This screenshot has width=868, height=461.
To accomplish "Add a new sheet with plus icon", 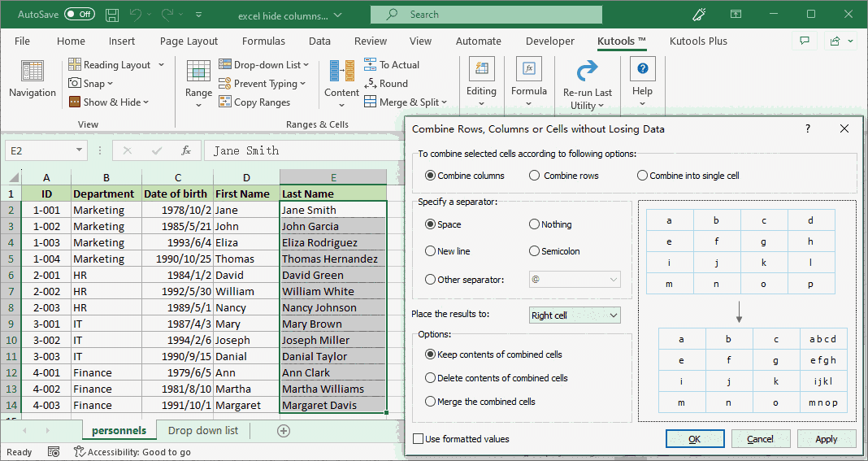I will pyautogui.click(x=284, y=431).
